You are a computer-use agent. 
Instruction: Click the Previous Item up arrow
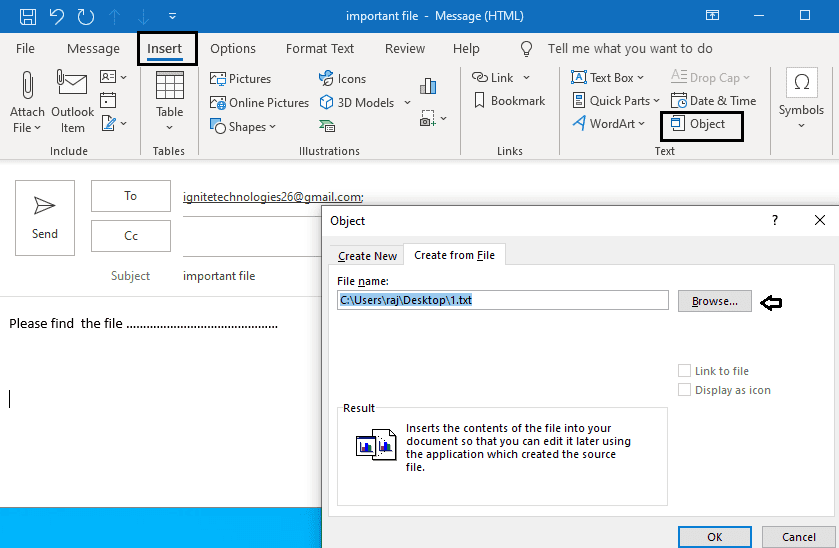click(x=115, y=16)
